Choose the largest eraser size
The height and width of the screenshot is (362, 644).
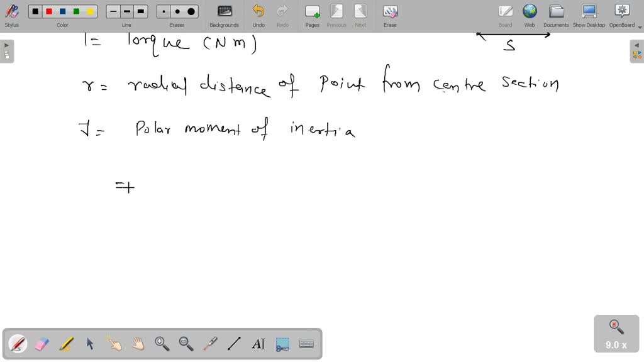click(x=190, y=11)
